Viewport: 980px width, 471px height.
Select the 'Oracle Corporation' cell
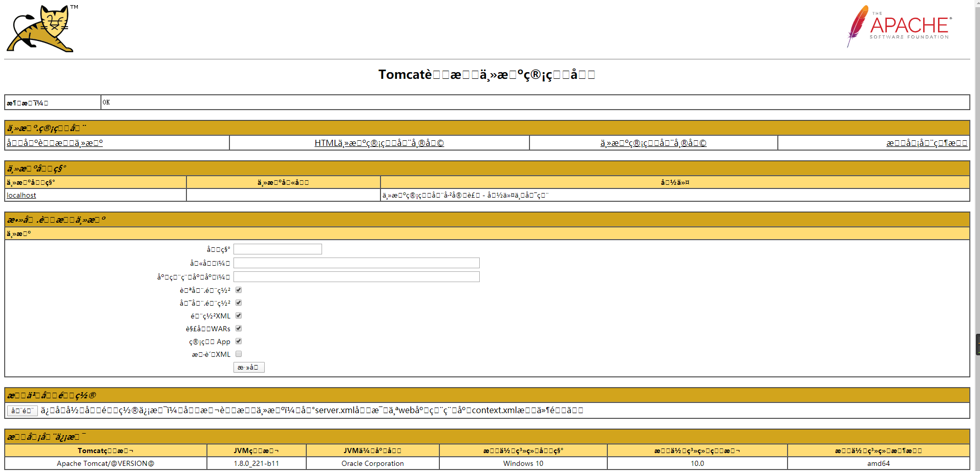pos(373,463)
